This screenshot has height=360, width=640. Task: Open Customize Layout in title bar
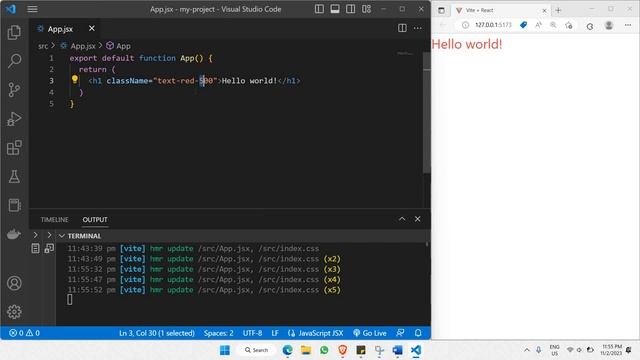366,9
